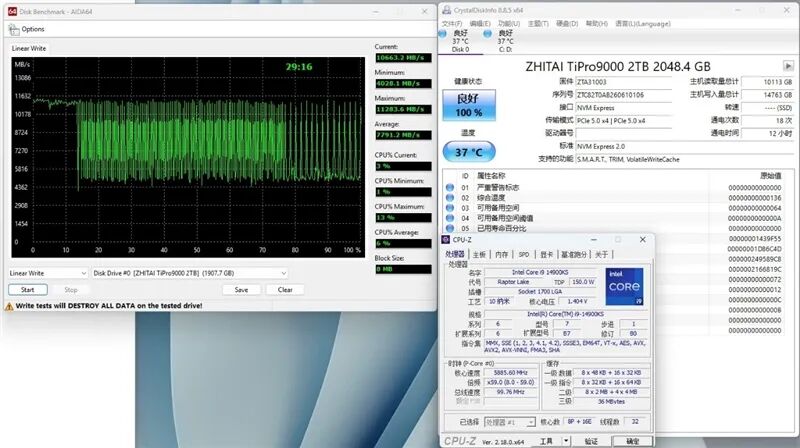Image resolution: width=800 pixels, height=448 pixels.
Task: Switch to the 内存 tab in CPU-Z
Action: [x=502, y=255]
